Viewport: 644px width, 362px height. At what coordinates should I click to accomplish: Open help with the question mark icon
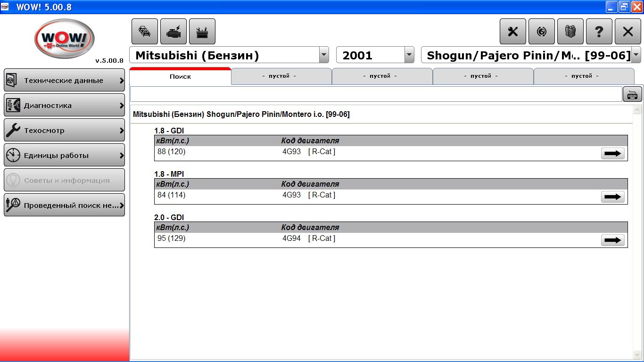click(x=599, y=32)
